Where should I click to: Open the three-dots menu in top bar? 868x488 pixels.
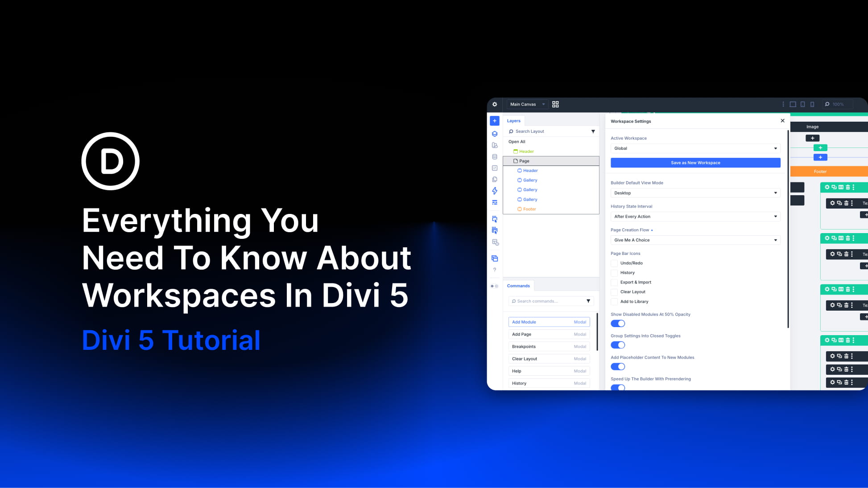[x=783, y=104]
